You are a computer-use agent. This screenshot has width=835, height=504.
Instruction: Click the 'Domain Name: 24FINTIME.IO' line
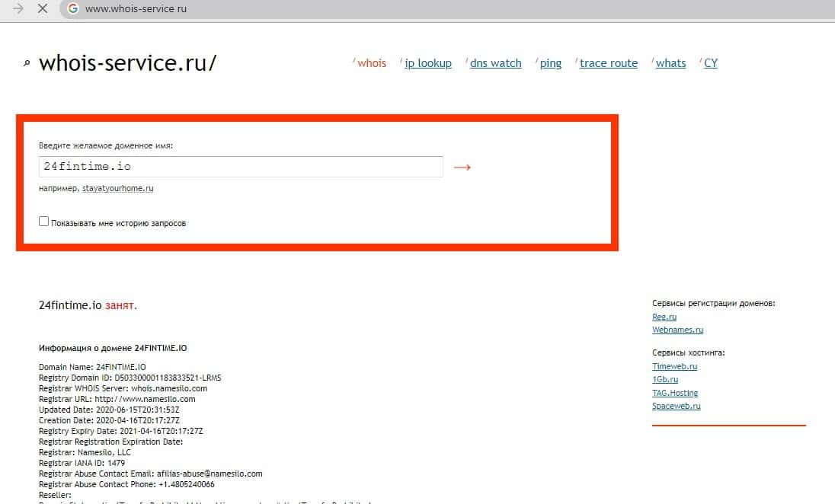(92, 367)
